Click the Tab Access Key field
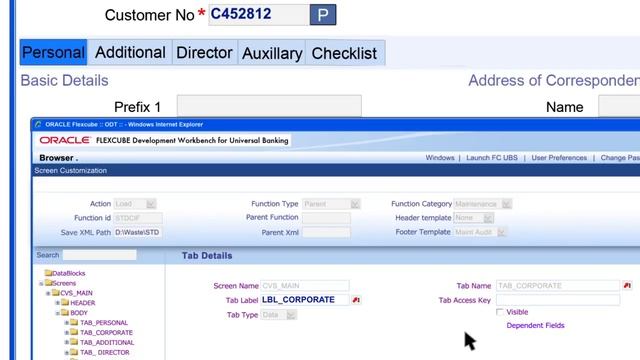The image size is (640, 360). (x=558, y=300)
